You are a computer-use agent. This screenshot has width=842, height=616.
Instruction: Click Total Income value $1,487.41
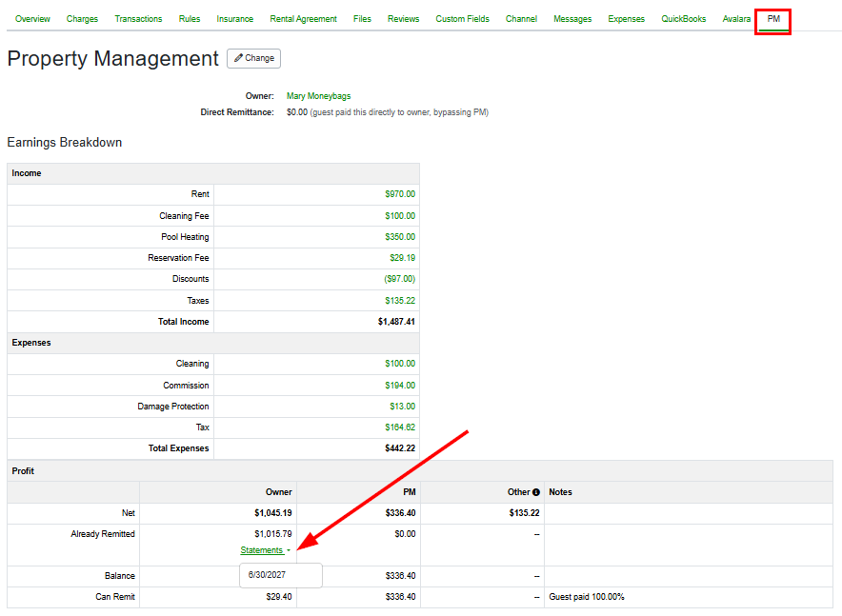point(396,322)
